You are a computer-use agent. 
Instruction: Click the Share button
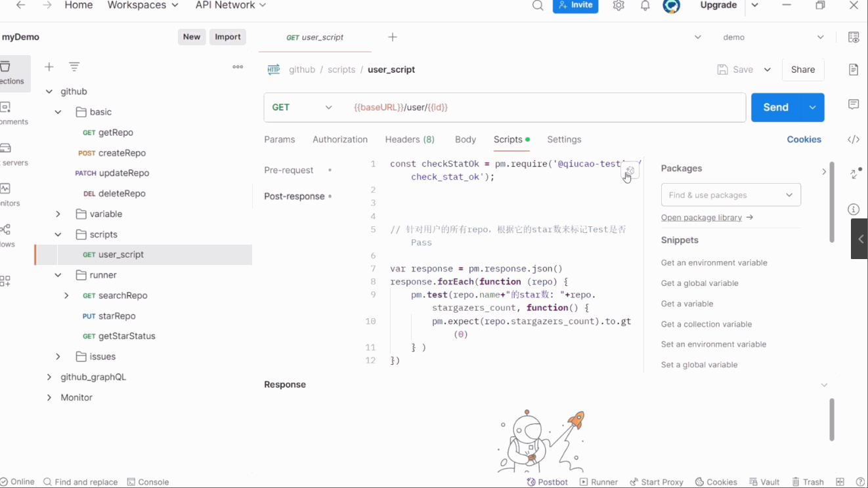click(803, 70)
